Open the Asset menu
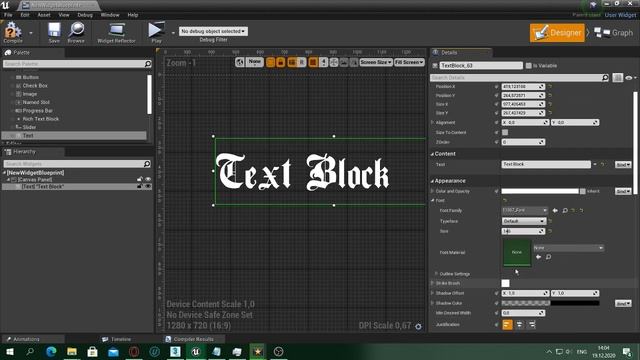 point(44,15)
